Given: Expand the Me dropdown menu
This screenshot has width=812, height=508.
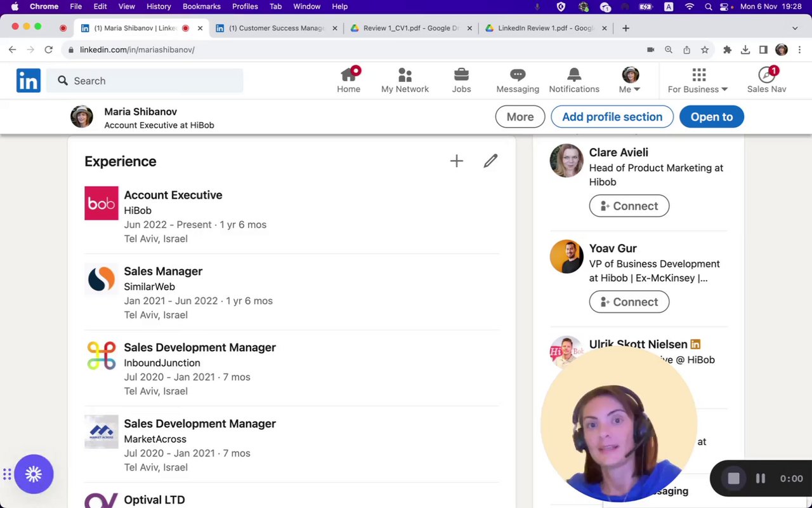Looking at the screenshot, I should pyautogui.click(x=630, y=90).
